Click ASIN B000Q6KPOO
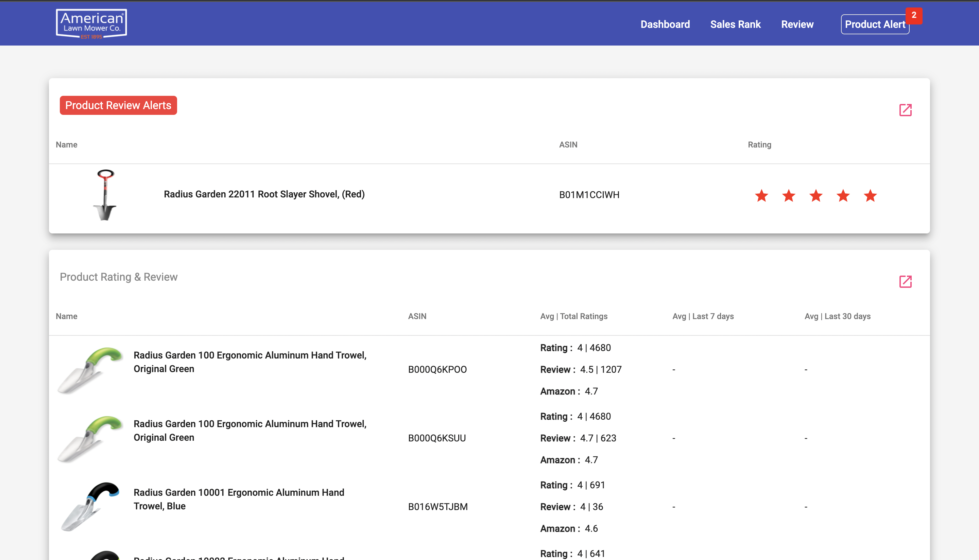 (437, 370)
